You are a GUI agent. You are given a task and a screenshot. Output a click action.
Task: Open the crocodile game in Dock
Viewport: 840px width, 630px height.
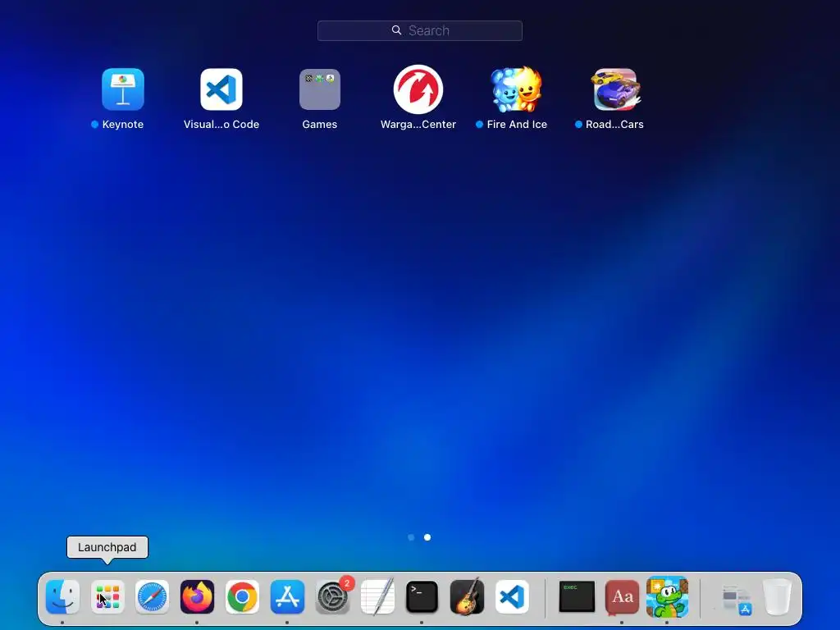click(667, 597)
